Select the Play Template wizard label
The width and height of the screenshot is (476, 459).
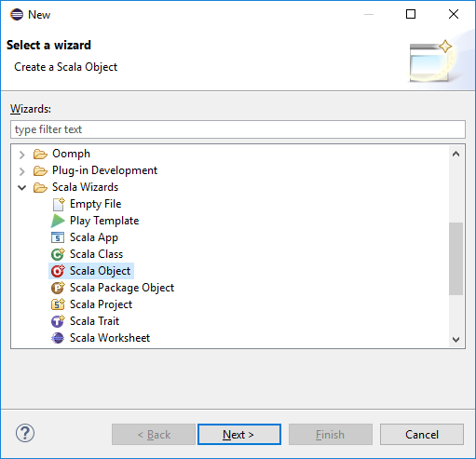(x=104, y=221)
